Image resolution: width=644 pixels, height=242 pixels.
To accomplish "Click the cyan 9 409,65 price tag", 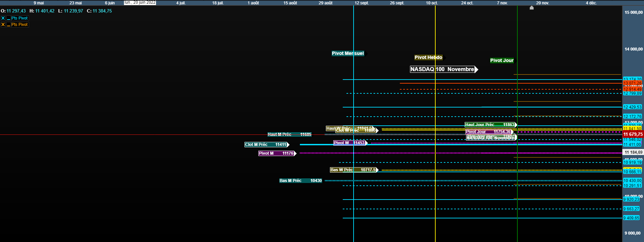I will [x=631, y=218].
